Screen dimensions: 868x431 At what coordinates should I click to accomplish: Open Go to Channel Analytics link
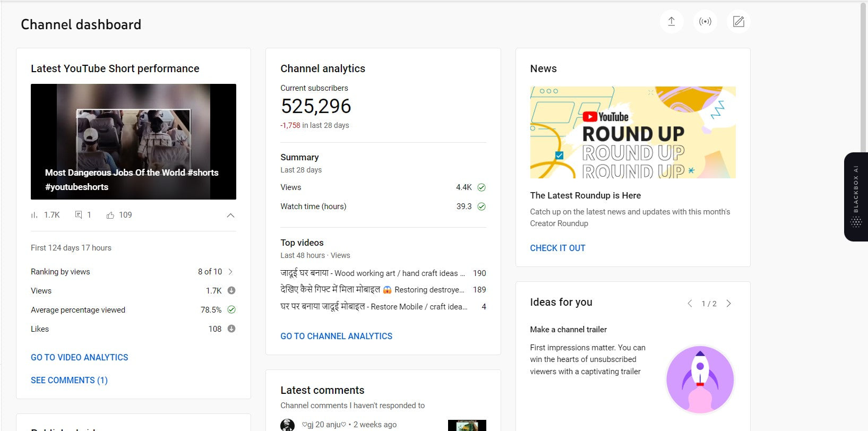click(x=336, y=337)
